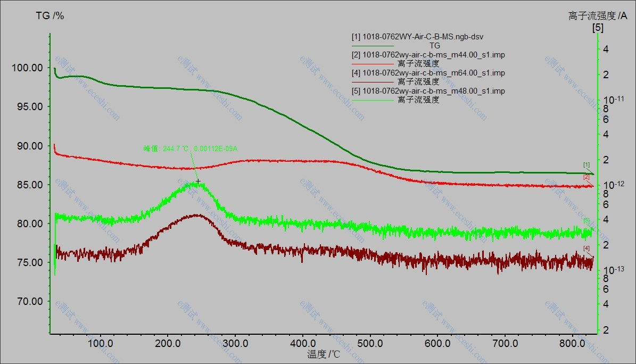Click the red line sample under legend entry [2]
The width and height of the screenshot is (636, 364).
[373, 64]
